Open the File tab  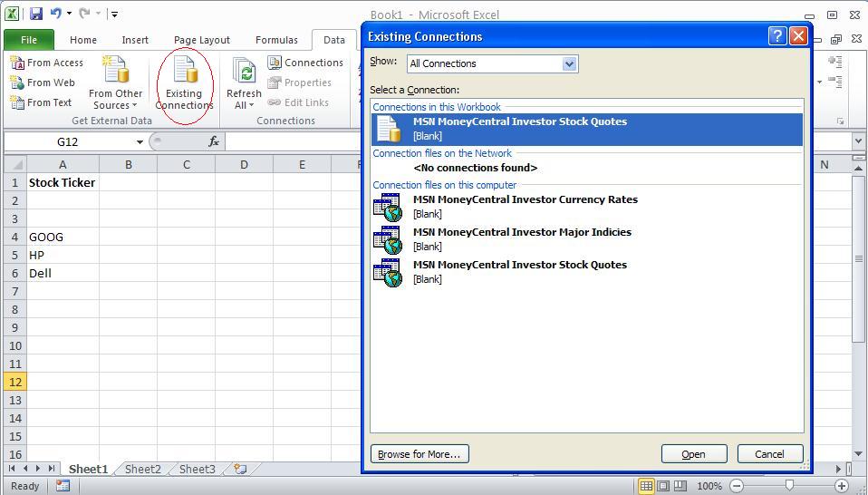click(29, 40)
